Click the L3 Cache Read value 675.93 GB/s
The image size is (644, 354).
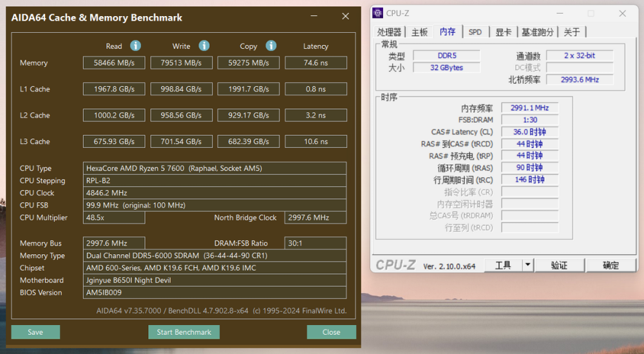114,142
